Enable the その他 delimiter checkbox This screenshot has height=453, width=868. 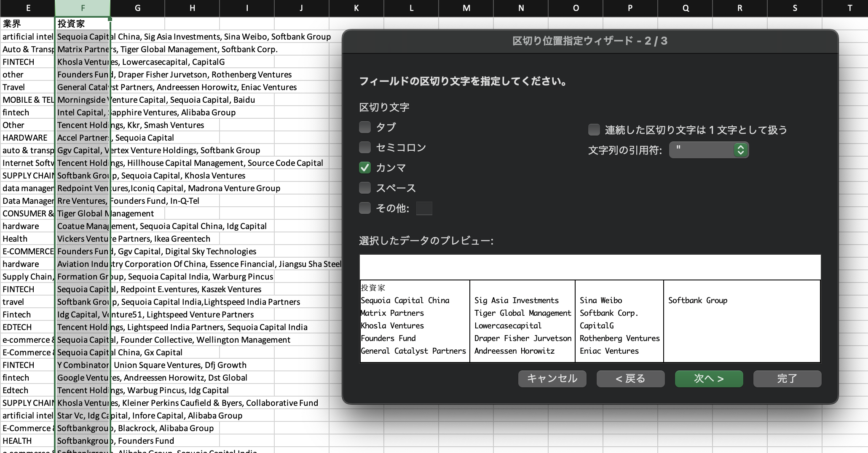click(x=365, y=208)
